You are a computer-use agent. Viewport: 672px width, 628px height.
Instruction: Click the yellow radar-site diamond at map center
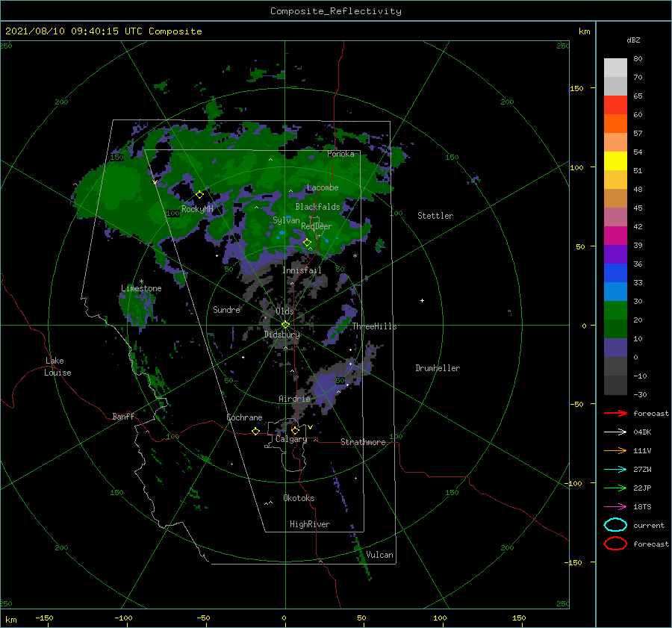click(285, 325)
